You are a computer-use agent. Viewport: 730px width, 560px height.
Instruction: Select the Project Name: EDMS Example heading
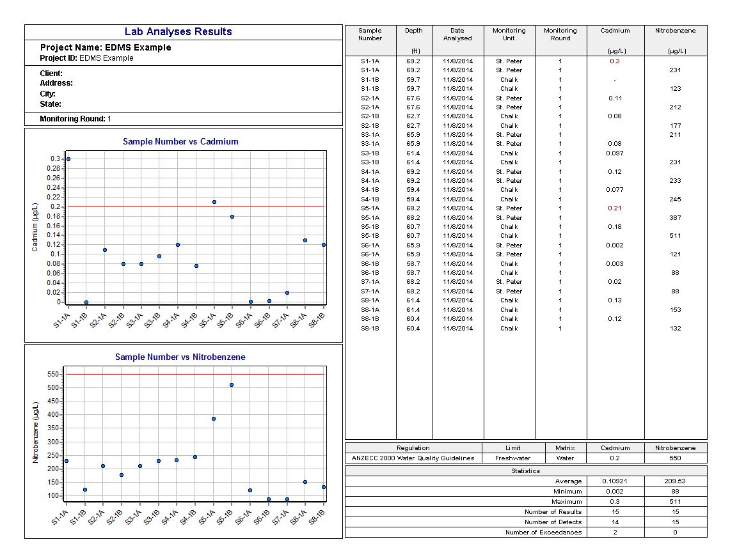[x=106, y=47]
